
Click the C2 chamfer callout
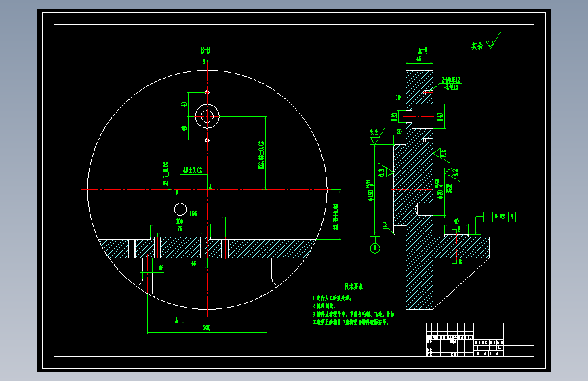(x=385, y=224)
